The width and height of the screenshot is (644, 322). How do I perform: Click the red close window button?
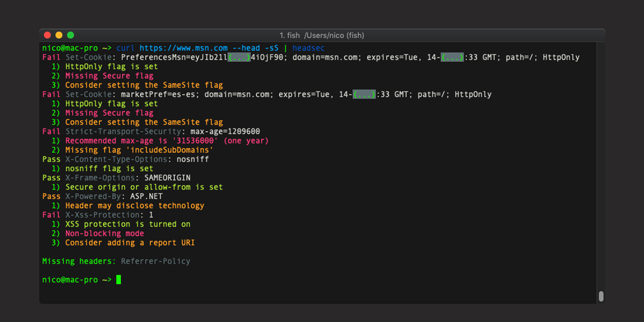click(x=47, y=35)
